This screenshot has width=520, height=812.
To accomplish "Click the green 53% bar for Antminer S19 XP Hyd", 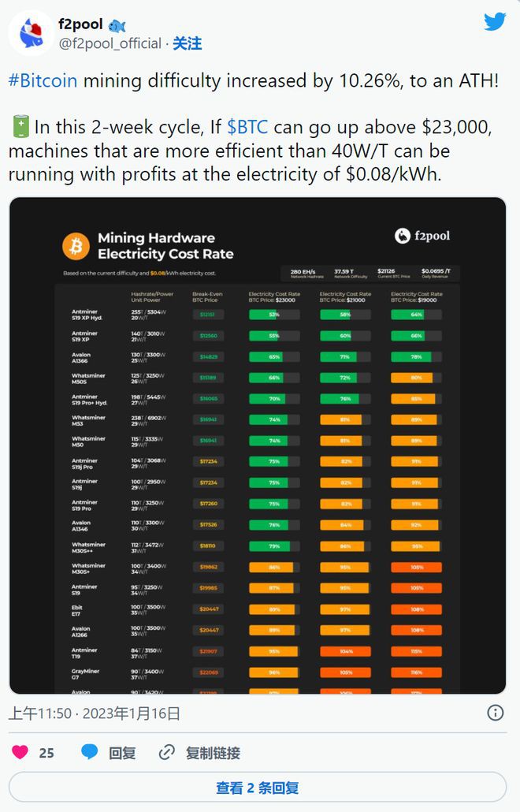I will point(273,315).
